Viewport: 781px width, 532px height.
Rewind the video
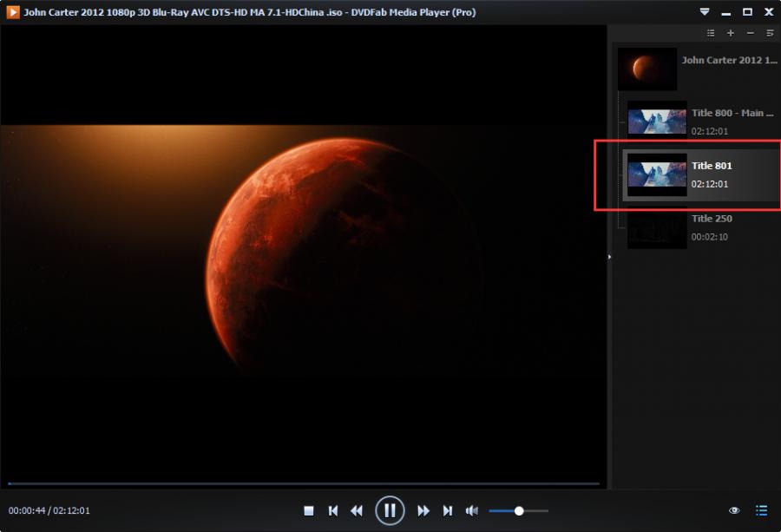click(357, 511)
